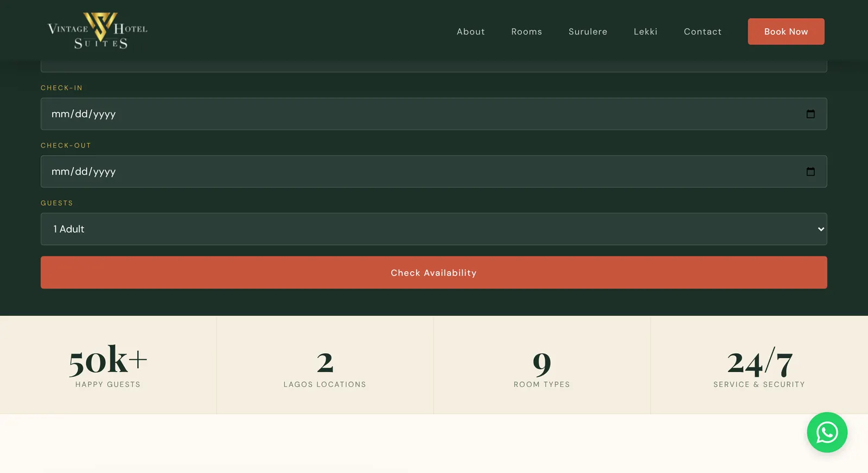The image size is (868, 473).
Task: Open the Check-in calendar picker icon
Action: tap(810, 114)
